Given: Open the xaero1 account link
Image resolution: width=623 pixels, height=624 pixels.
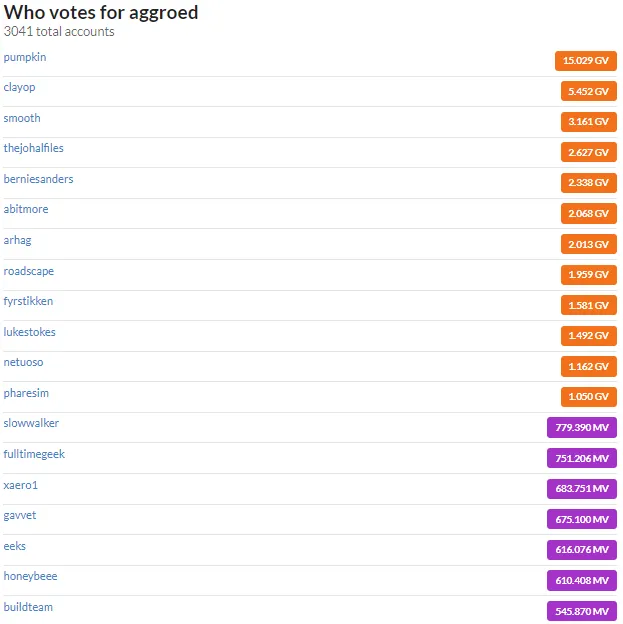Looking at the screenshot, I should (x=20, y=486).
